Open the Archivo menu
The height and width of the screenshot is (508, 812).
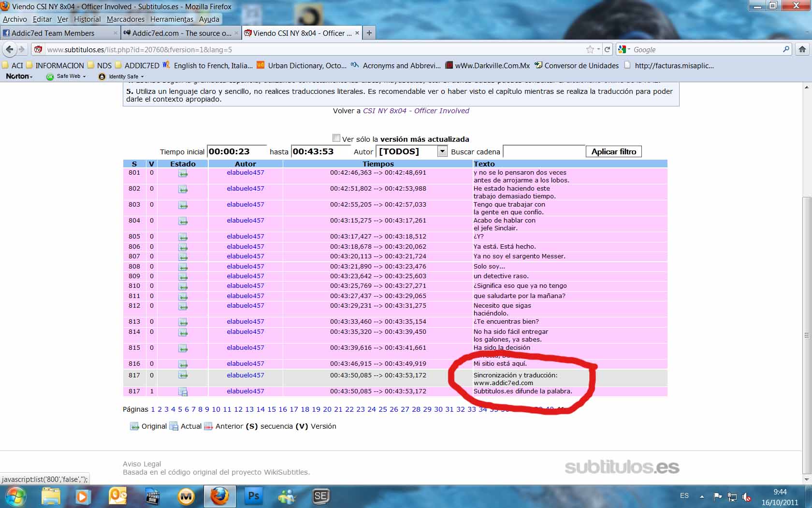coord(15,19)
